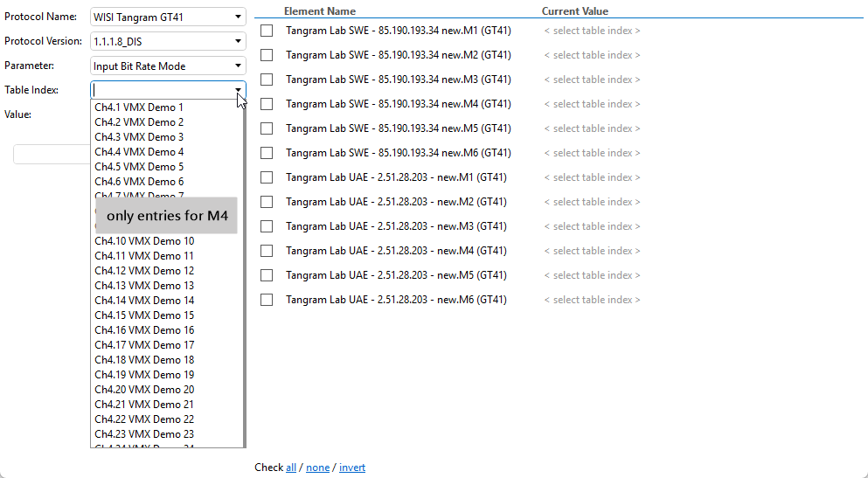
Task: Pick Ch4.3 VMX Demo 3 entry
Action: 139,137
